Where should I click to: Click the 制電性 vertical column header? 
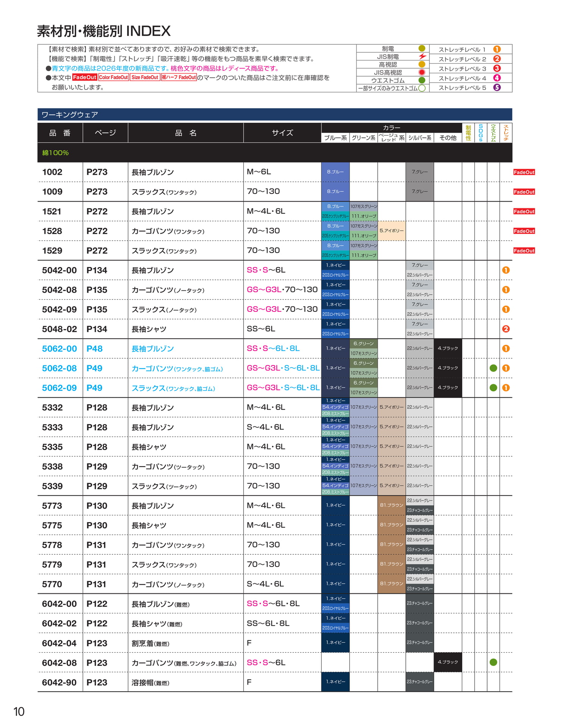(x=468, y=133)
